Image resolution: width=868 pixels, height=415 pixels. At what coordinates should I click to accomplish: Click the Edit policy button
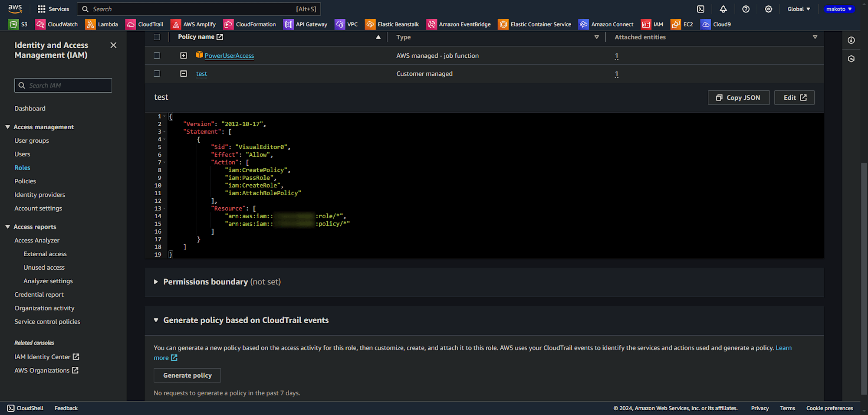pyautogui.click(x=794, y=98)
